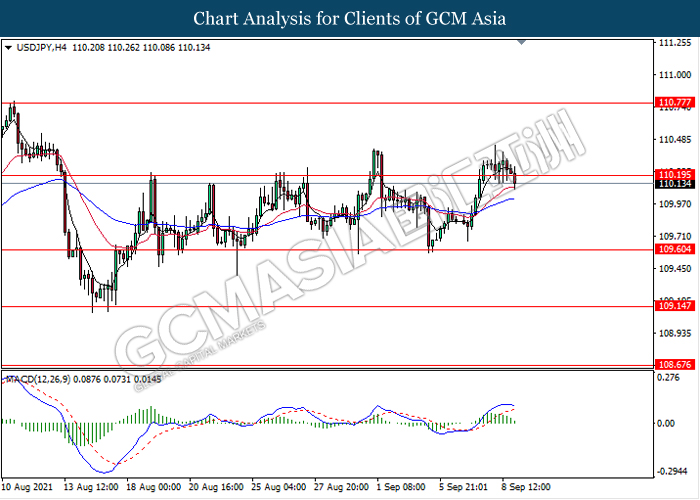Select the red 110.777 price label
This screenshot has width=700, height=500.
[675, 103]
